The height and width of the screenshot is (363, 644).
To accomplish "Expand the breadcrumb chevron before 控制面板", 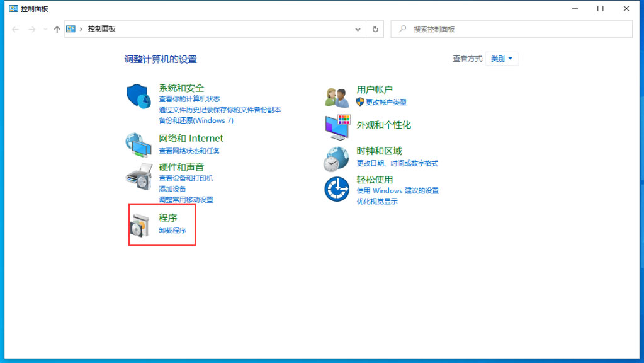I will [x=81, y=29].
